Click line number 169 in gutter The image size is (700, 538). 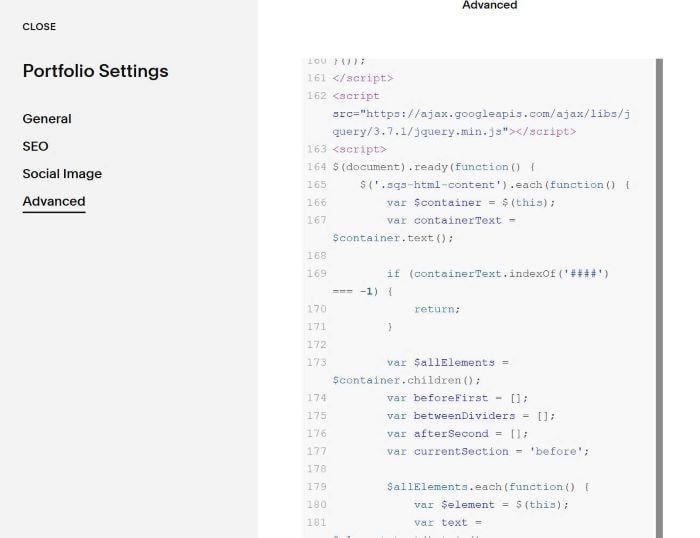point(317,273)
